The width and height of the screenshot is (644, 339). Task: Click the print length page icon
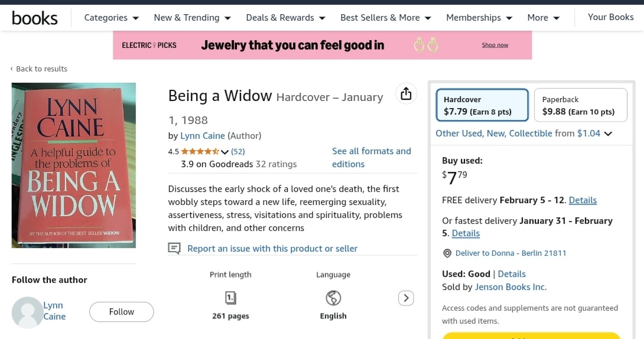click(x=230, y=298)
